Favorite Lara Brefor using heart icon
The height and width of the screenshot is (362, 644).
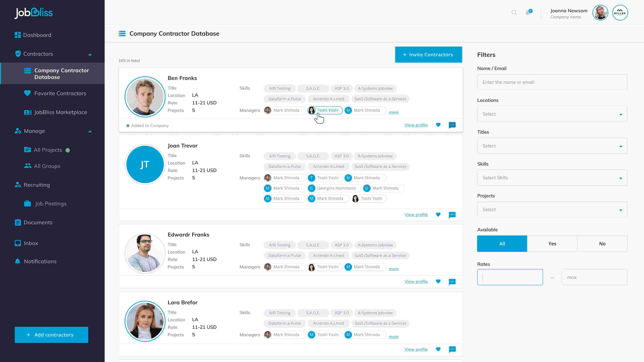(x=438, y=349)
